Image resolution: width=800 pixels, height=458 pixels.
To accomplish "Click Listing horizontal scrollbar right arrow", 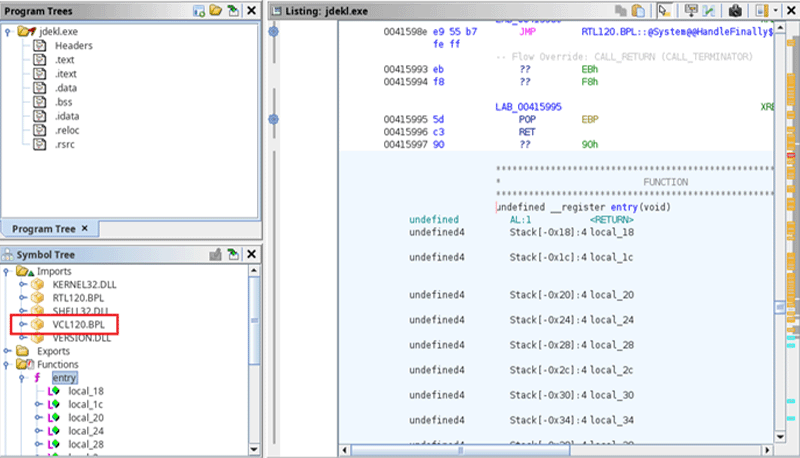I will 767,450.
